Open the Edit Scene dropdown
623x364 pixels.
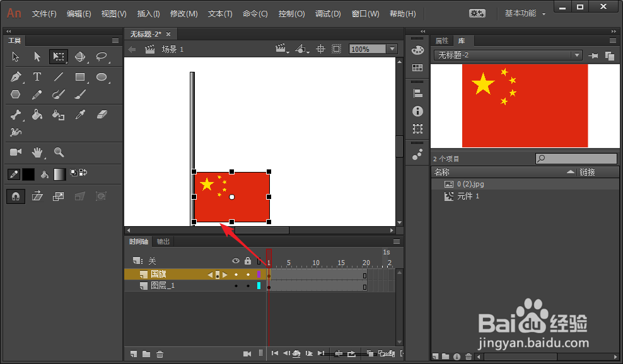(x=282, y=49)
